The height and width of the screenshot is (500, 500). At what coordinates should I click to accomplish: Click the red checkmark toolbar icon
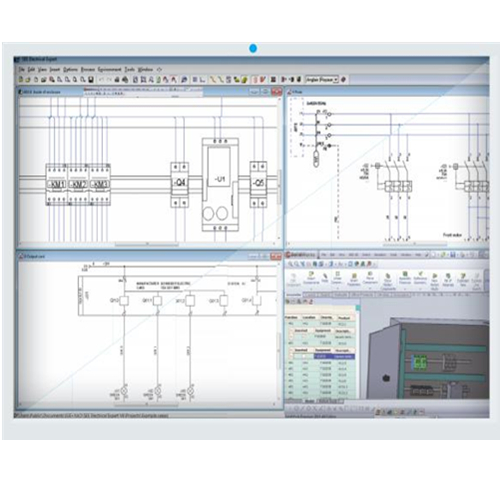pyautogui.click(x=263, y=80)
